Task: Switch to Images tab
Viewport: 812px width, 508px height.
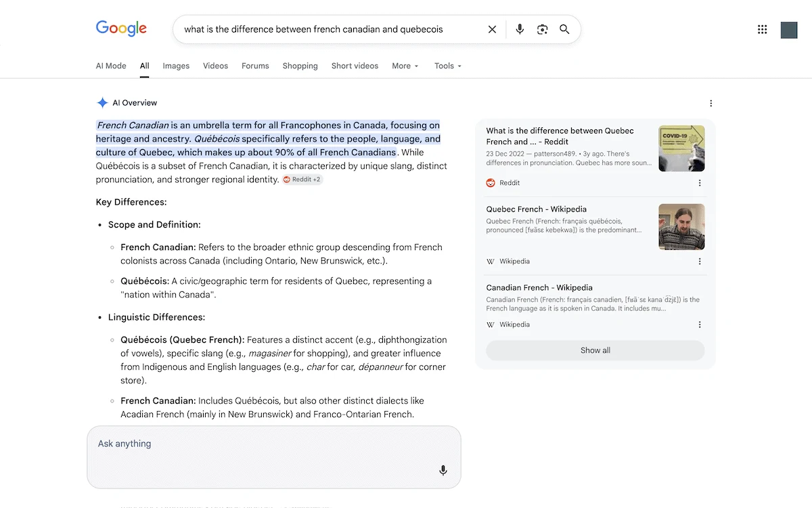Action: tap(176, 66)
